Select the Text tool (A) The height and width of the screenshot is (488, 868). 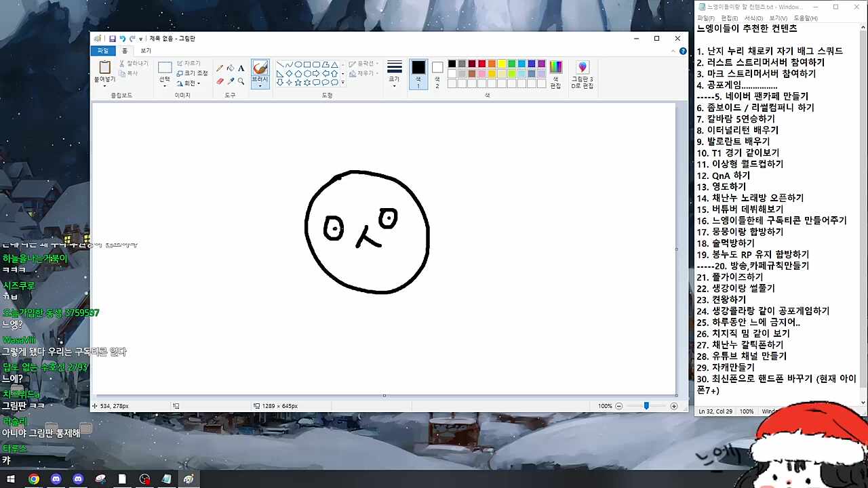pyautogui.click(x=241, y=68)
